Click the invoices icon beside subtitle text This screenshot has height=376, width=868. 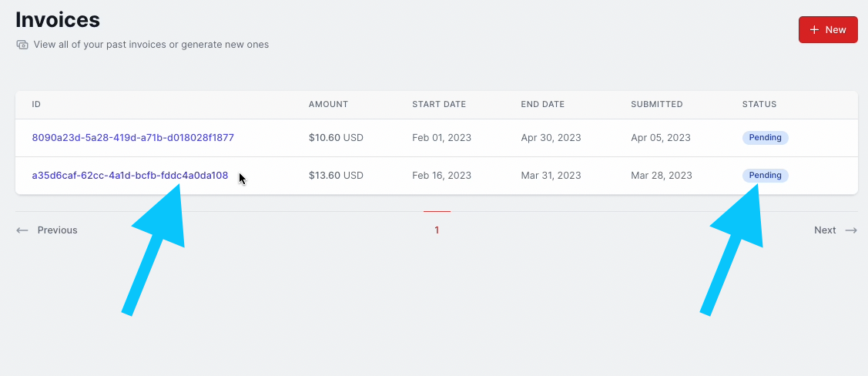pyautogui.click(x=22, y=44)
